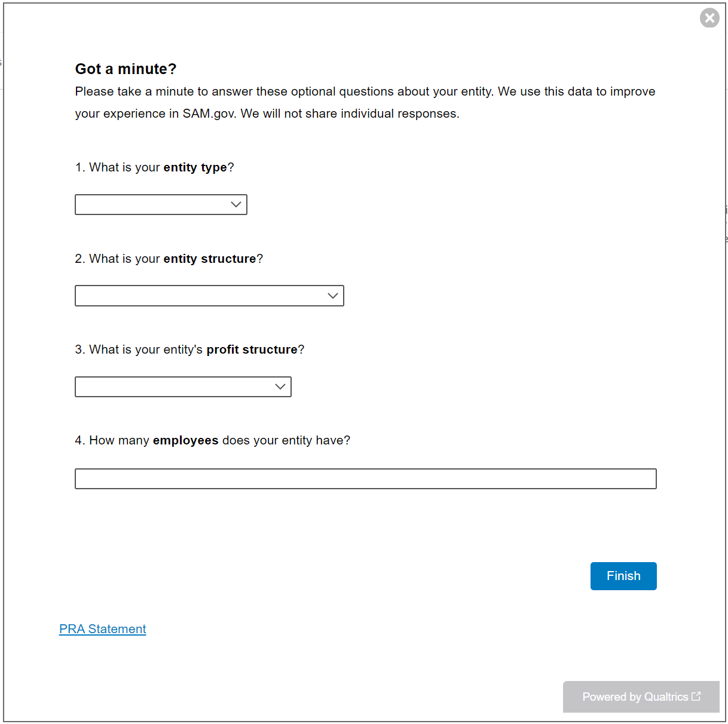The image size is (728, 724).
Task: Close the survey dialog with X icon
Action: (x=709, y=18)
